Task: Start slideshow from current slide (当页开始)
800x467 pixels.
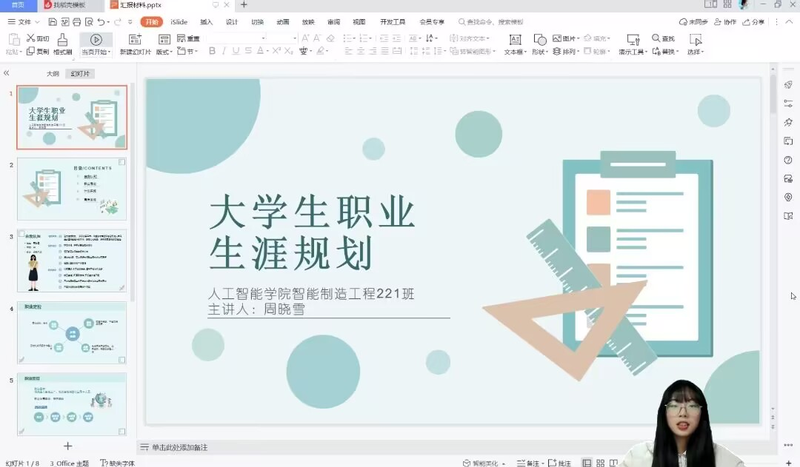Action: (97, 43)
